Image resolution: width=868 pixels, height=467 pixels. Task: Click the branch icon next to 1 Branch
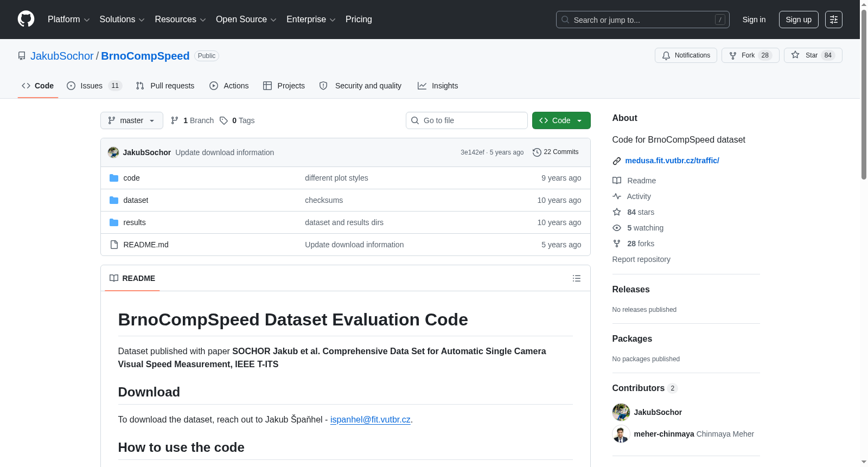175,120
